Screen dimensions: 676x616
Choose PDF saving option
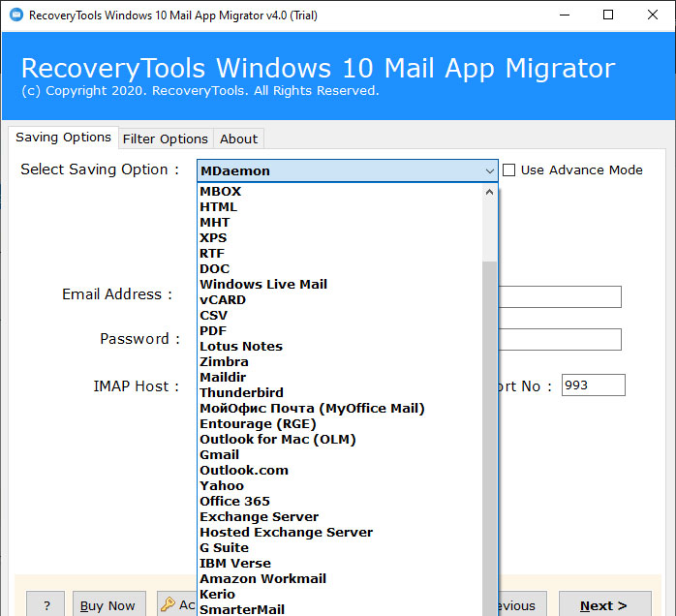pos(340,331)
